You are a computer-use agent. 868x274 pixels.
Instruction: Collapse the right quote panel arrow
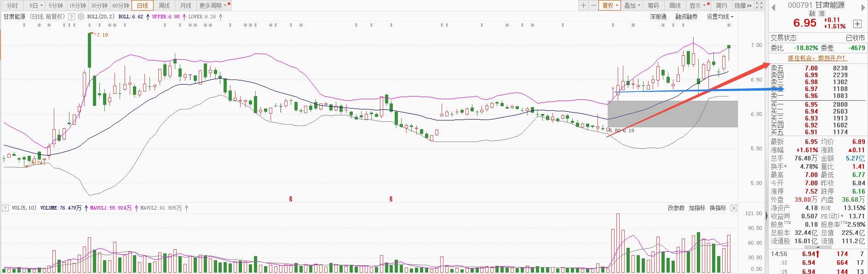766,215
